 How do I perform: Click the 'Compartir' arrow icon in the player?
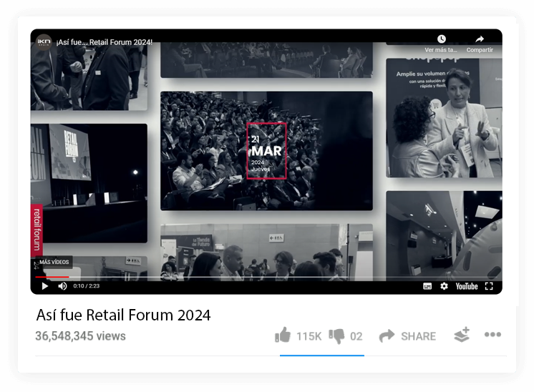[480, 39]
